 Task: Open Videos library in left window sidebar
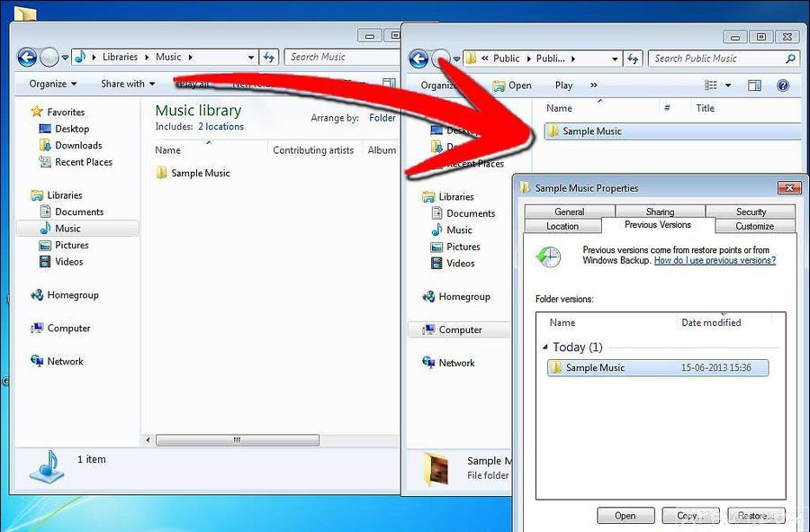coord(68,262)
